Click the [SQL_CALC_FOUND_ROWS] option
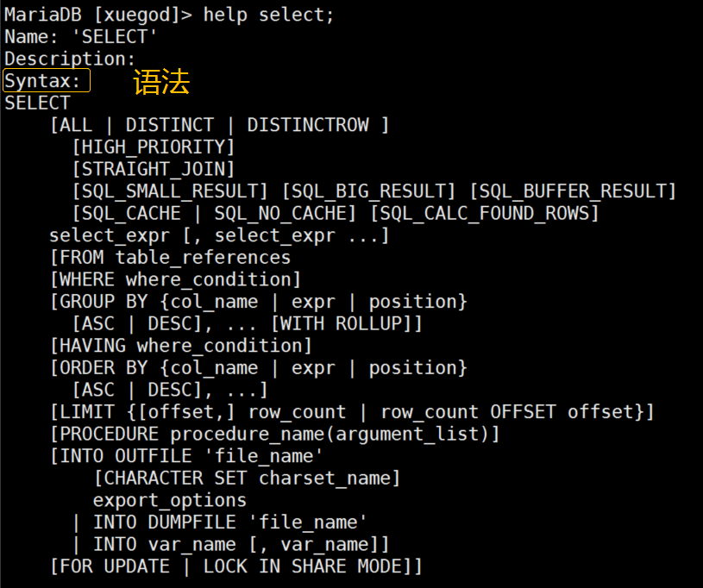This screenshot has height=588, width=703. click(x=485, y=213)
